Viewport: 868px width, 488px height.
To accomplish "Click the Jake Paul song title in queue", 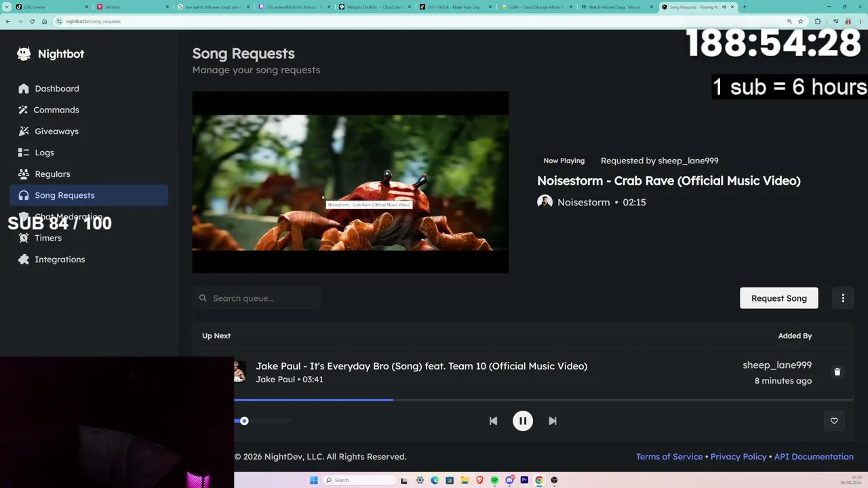I will coord(421,366).
